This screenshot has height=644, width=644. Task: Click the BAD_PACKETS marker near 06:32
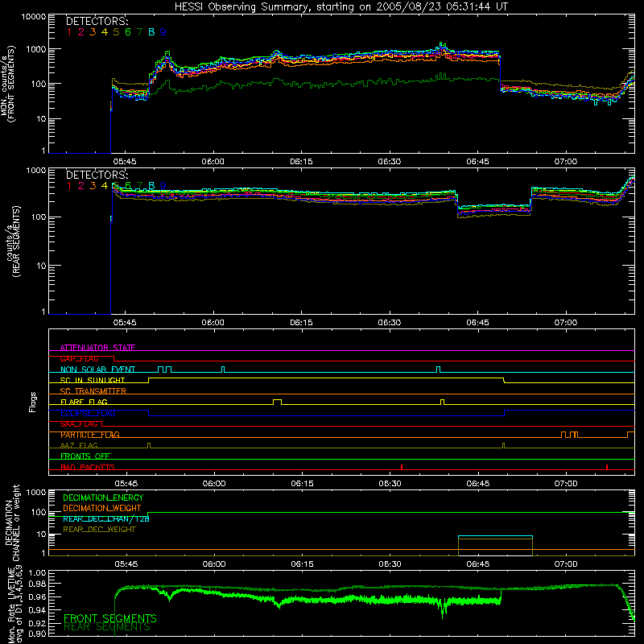click(401, 467)
